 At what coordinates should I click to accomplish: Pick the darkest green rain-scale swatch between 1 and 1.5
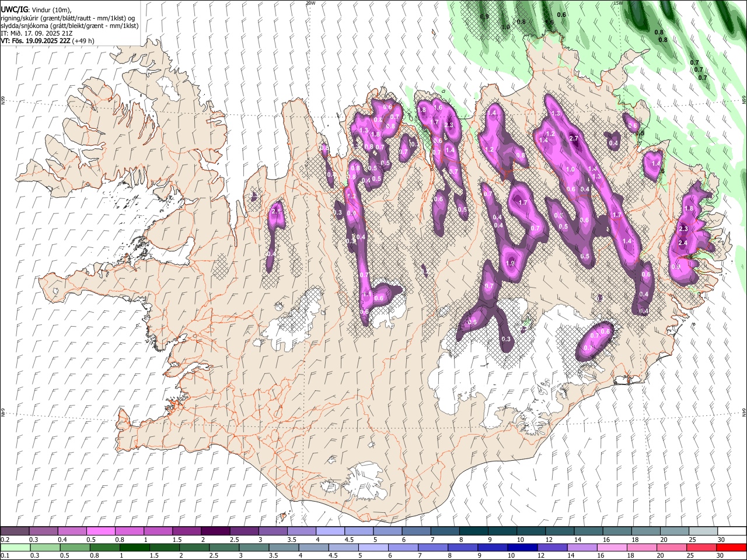point(134,547)
